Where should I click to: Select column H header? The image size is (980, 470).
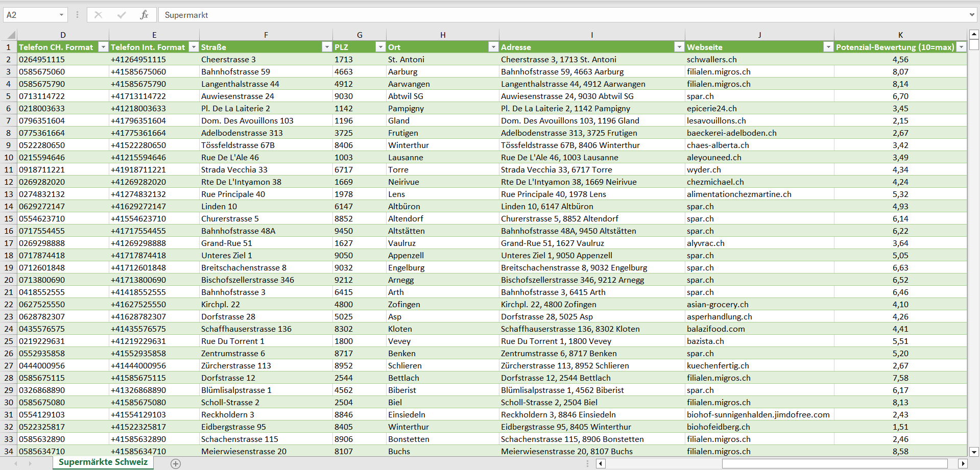443,35
